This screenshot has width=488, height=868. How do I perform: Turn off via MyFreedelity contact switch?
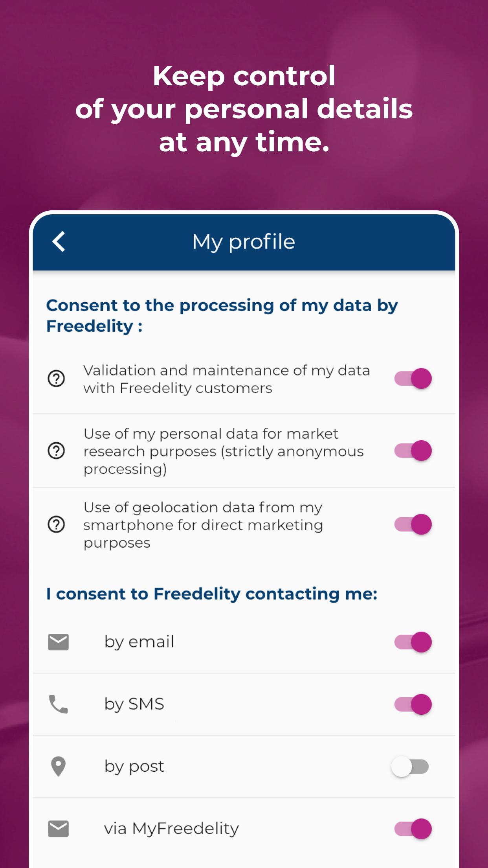413,829
